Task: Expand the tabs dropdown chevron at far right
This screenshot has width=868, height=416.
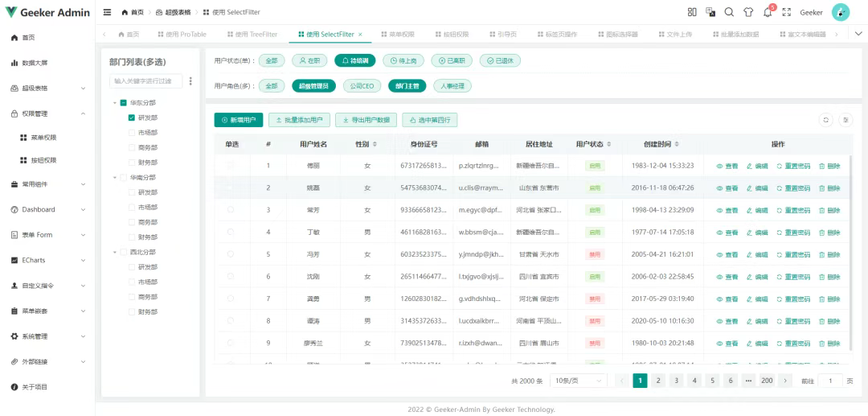Action: tap(858, 34)
